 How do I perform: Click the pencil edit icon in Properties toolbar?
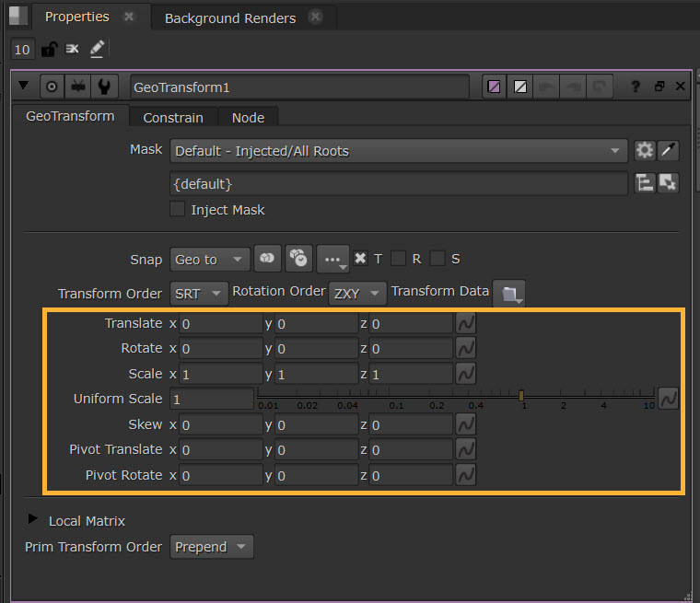(x=97, y=50)
